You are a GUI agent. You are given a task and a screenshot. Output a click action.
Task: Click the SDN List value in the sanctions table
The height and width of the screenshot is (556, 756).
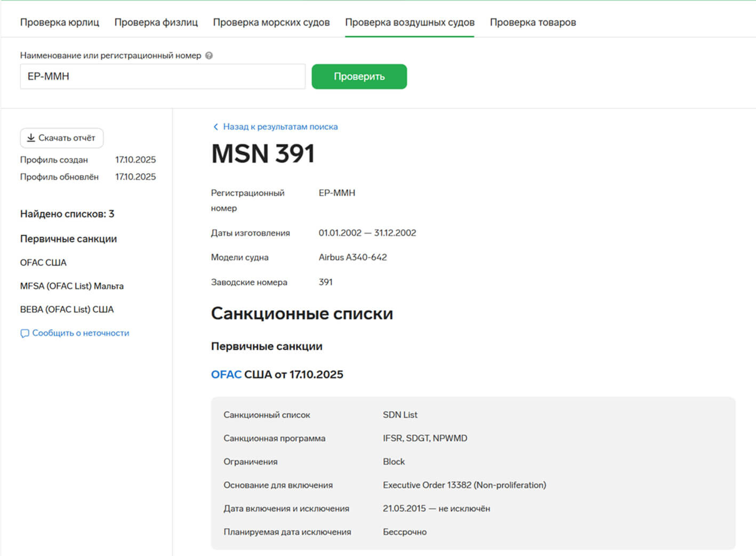400,415
